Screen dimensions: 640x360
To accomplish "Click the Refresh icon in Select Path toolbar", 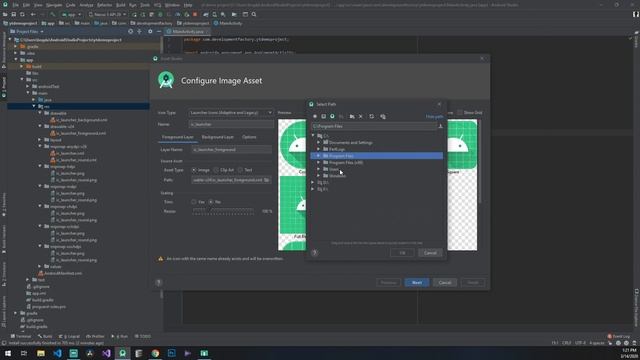I will (x=371, y=117).
